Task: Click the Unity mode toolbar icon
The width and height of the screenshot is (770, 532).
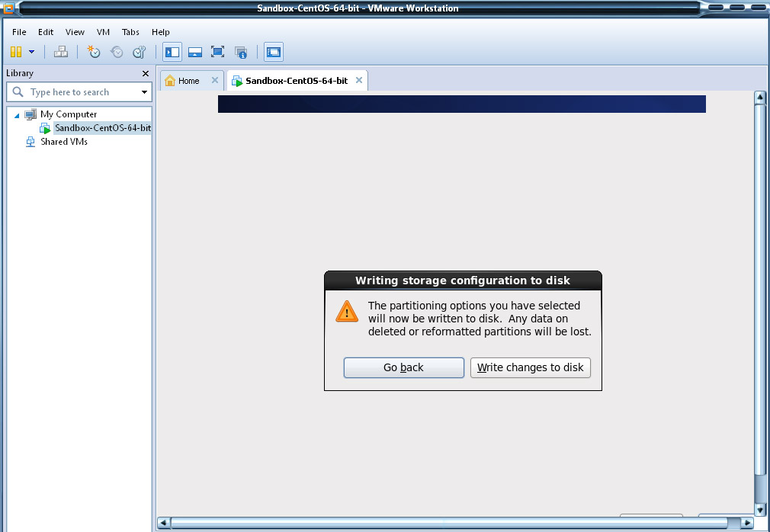Action: coord(241,52)
